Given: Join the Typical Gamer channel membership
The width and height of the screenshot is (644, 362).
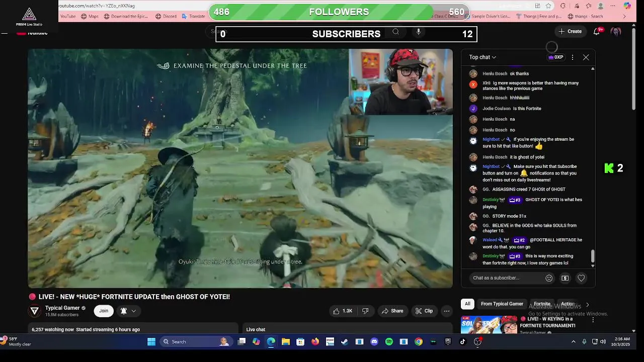Looking at the screenshot, I should pyautogui.click(x=104, y=311).
